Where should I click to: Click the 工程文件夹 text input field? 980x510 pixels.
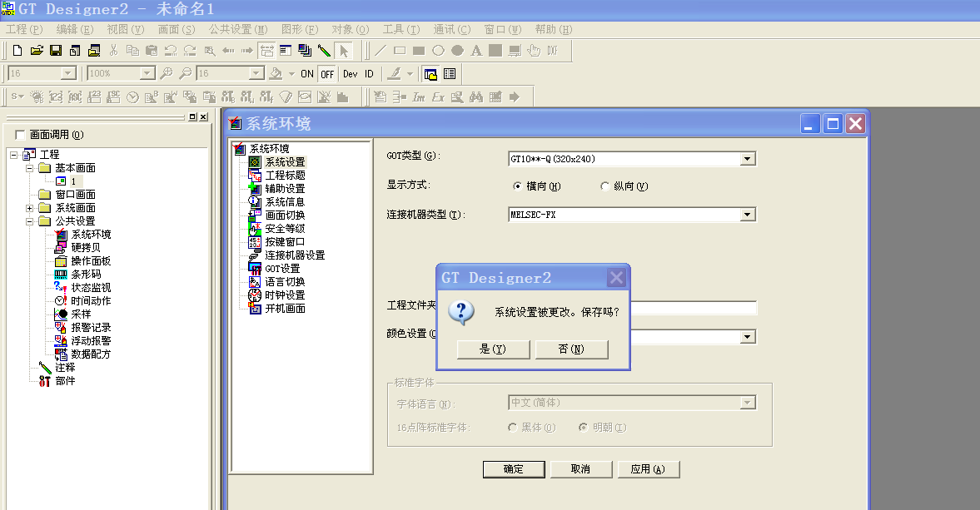click(x=693, y=308)
